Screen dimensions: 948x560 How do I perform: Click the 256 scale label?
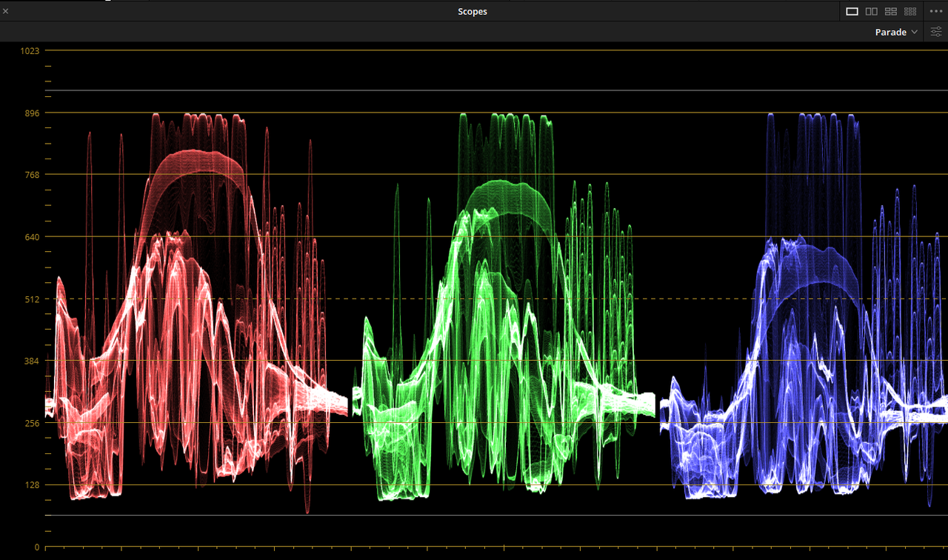[33, 423]
